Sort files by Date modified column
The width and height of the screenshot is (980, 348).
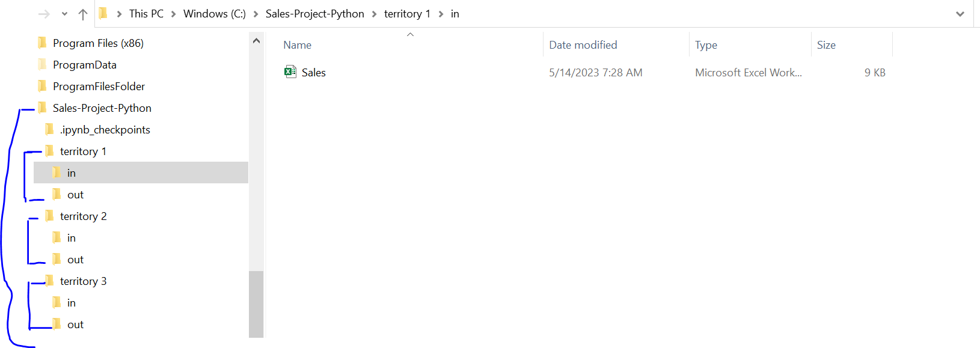pos(583,45)
